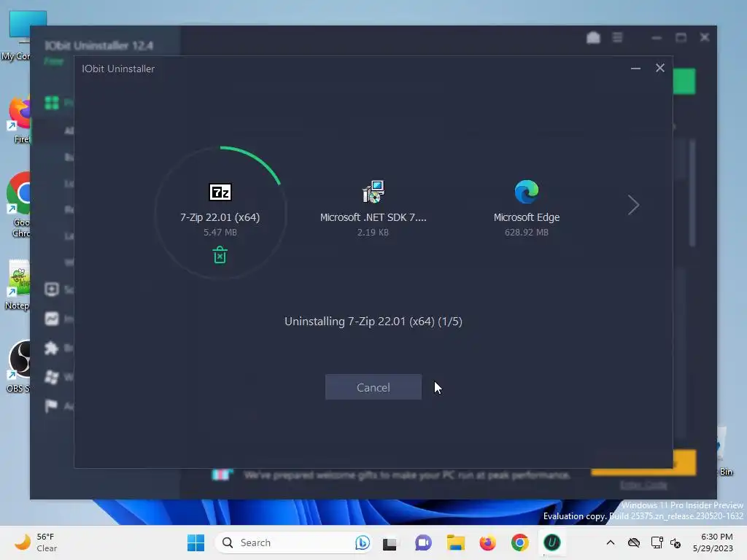Image resolution: width=747 pixels, height=560 pixels.
Task: Click the '7-Zip 22.01 (x64)' program name
Action: click(220, 217)
